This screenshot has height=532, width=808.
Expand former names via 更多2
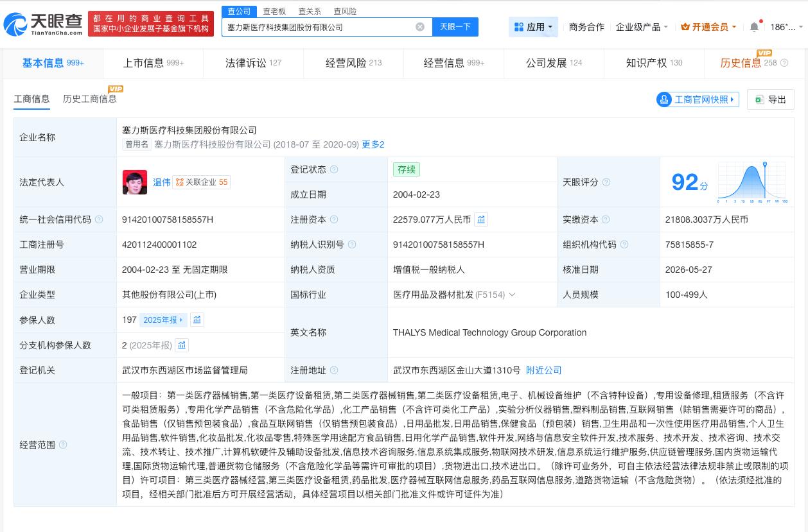click(373, 144)
